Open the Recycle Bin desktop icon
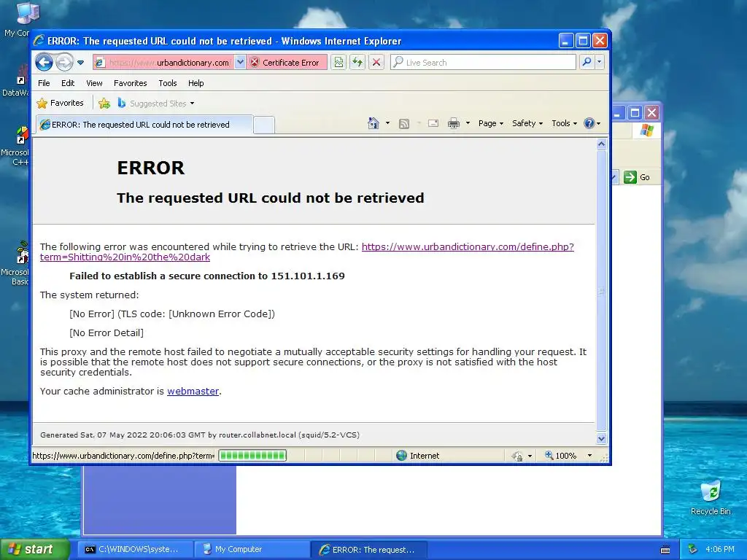This screenshot has height=560, width=747. (x=711, y=497)
